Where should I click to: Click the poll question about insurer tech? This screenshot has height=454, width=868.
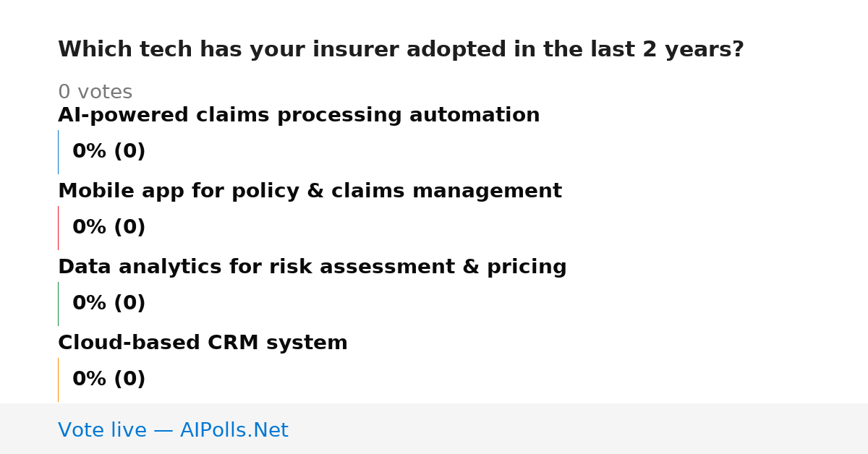point(401,50)
